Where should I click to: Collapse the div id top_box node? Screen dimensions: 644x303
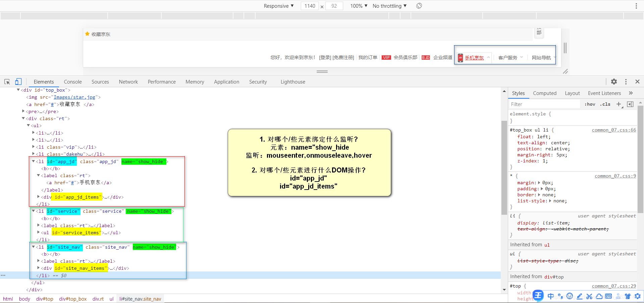[x=18, y=90]
